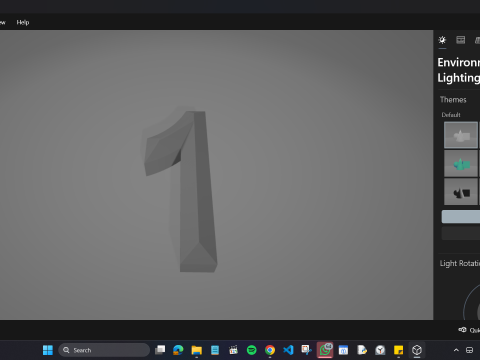Open Sticky Notes from the taskbar
This screenshot has height=360, width=480.
point(398,350)
